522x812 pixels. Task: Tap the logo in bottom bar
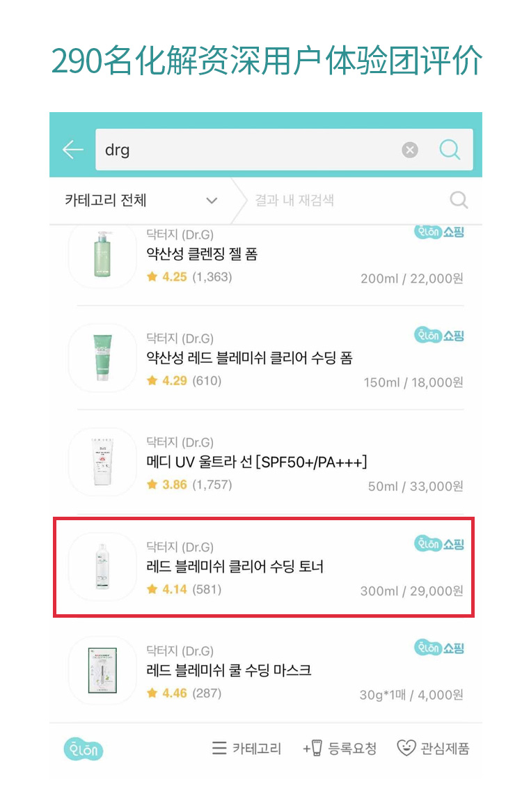[83, 749]
